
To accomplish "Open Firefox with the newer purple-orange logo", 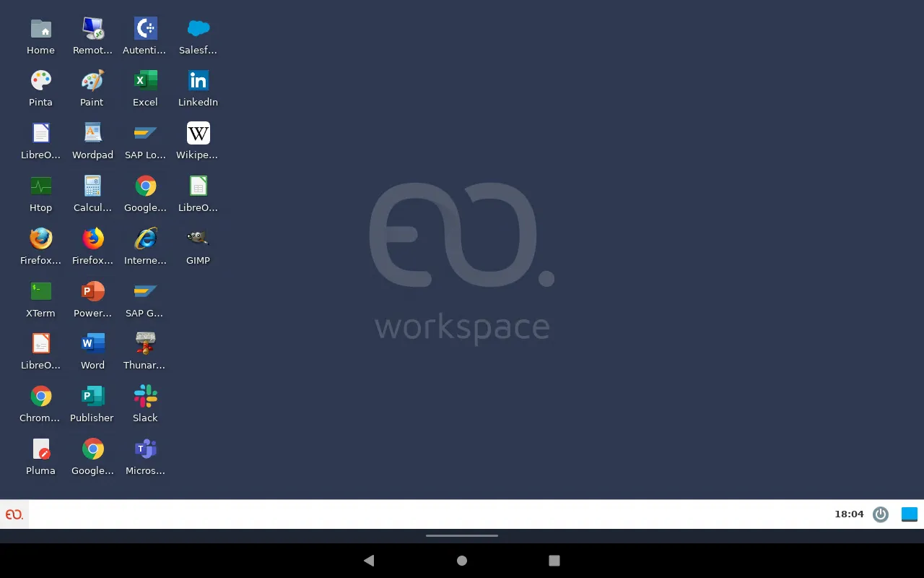I will 92,239.
